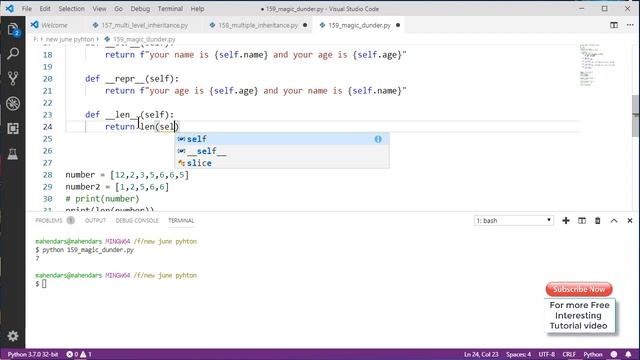
Task: Open the Search view in activity bar
Action: pyautogui.click(x=13, y=53)
